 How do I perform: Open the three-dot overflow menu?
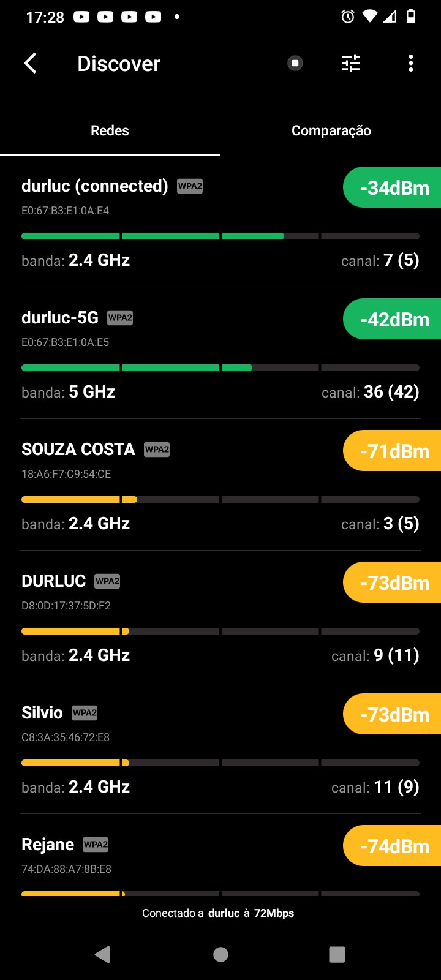[410, 63]
